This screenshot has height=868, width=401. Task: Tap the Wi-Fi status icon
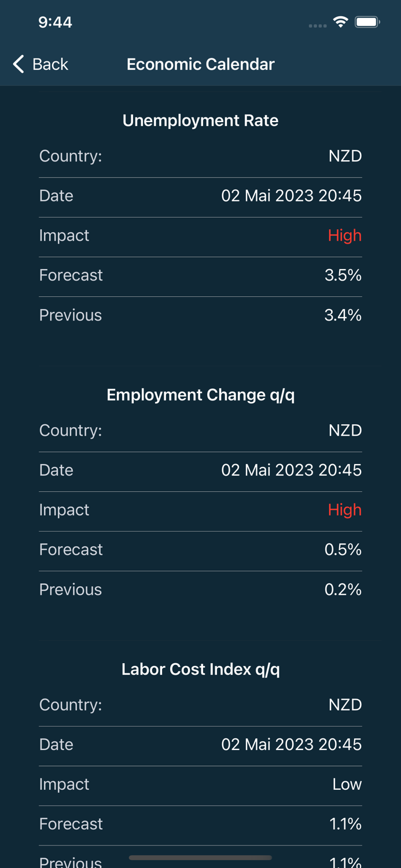341,23
